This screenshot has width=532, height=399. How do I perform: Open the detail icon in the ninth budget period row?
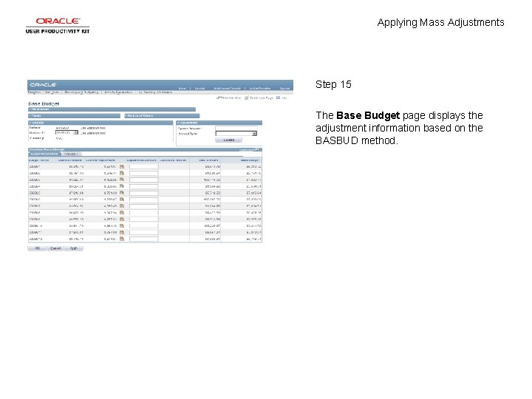tap(122, 219)
